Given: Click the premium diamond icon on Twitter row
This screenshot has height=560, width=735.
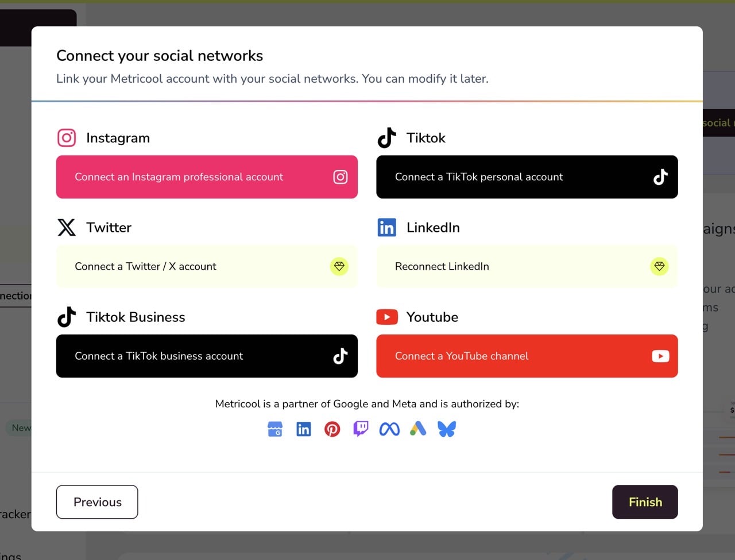Looking at the screenshot, I should [x=339, y=266].
